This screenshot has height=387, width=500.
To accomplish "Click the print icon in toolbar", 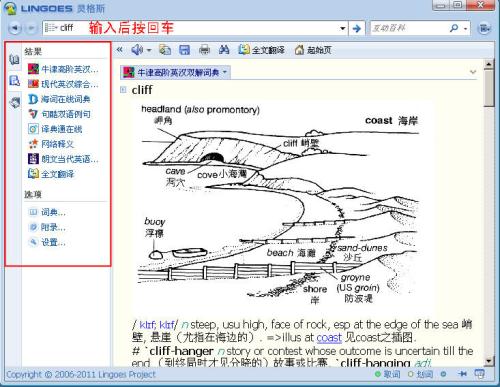I will [204, 50].
